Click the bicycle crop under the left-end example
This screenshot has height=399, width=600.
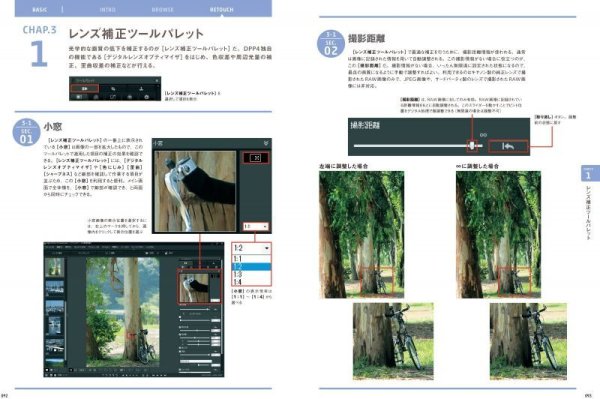[393, 341]
